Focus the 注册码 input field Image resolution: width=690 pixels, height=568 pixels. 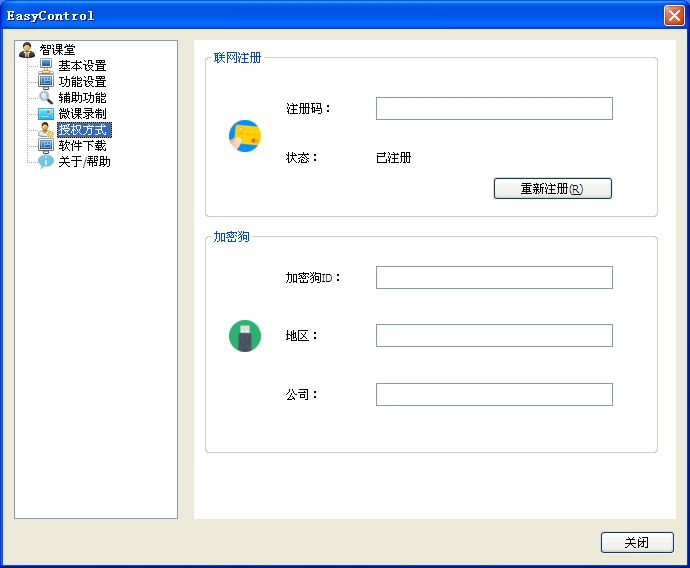494,109
